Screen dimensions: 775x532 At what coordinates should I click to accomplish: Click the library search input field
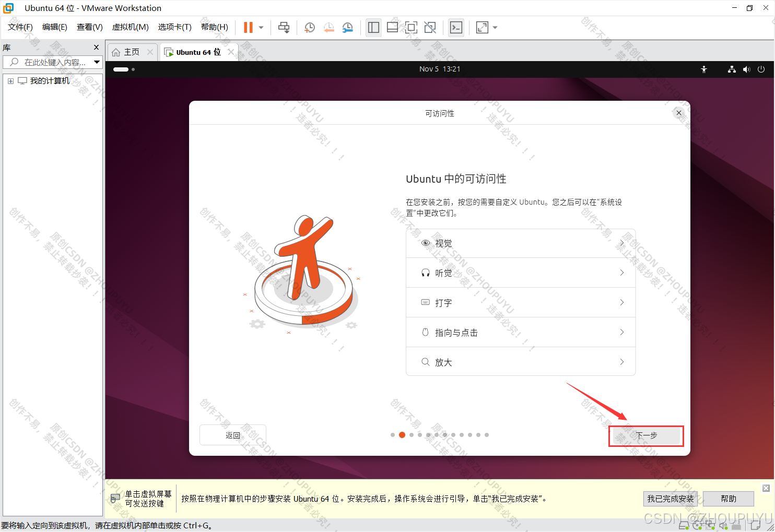coord(48,62)
